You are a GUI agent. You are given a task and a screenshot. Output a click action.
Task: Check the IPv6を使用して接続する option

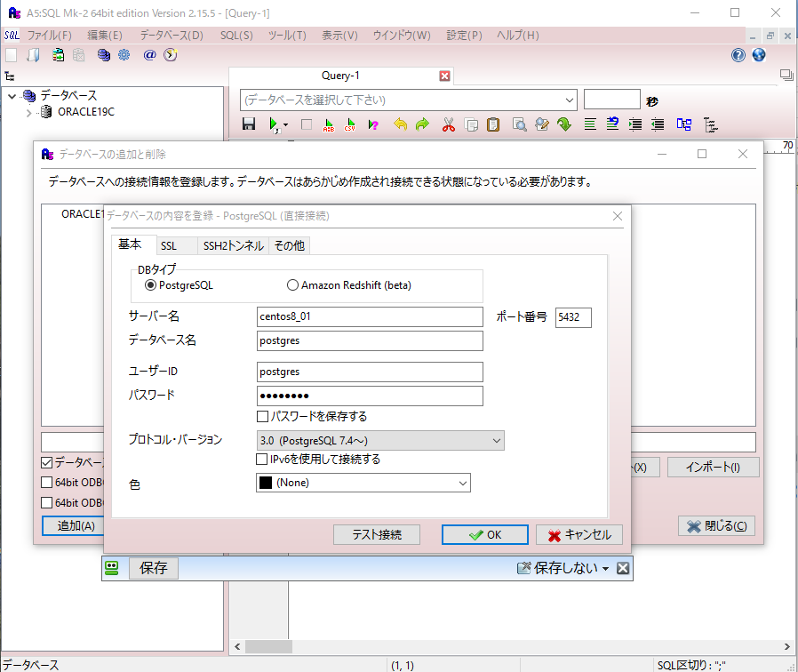click(262, 460)
